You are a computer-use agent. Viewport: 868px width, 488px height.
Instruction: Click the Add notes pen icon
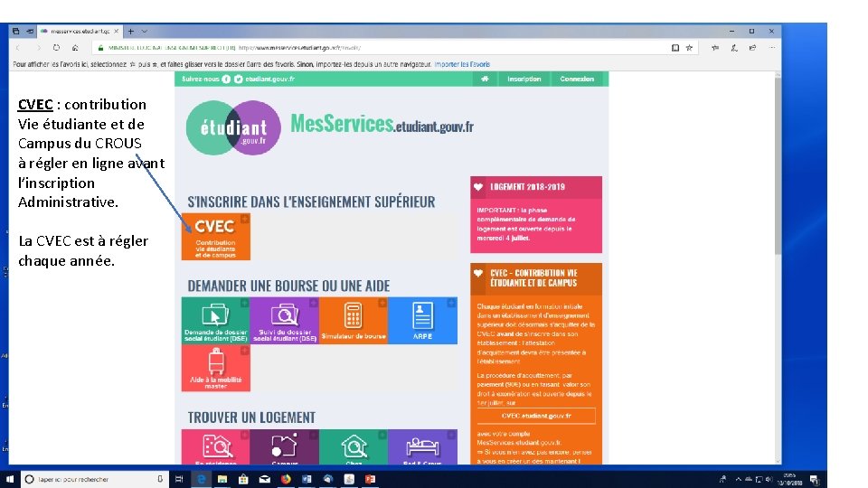pos(734,48)
